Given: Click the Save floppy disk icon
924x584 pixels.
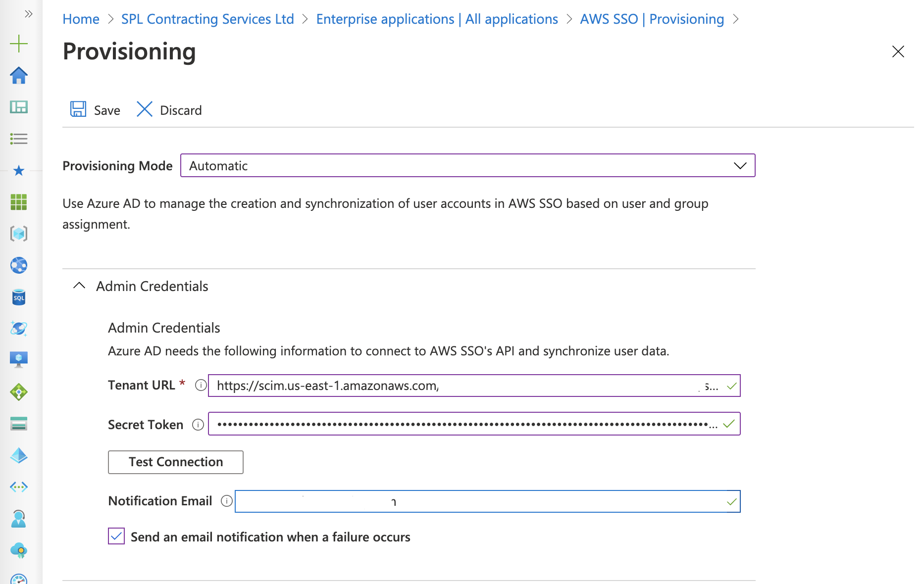Looking at the screenshot, I should tap(78, 109).
